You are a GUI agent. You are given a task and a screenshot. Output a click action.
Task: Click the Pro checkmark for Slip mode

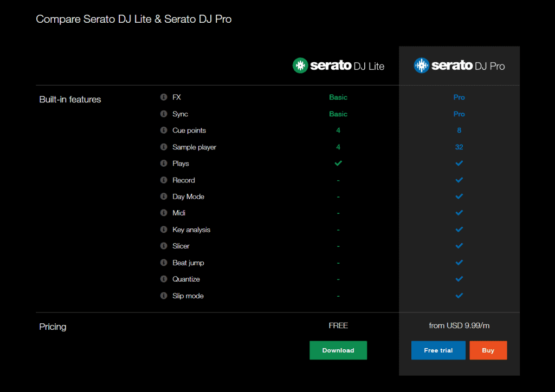[459, 296]
